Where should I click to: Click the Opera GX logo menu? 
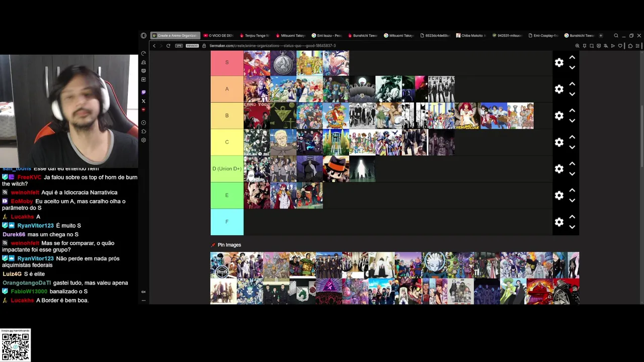(143, 36)
